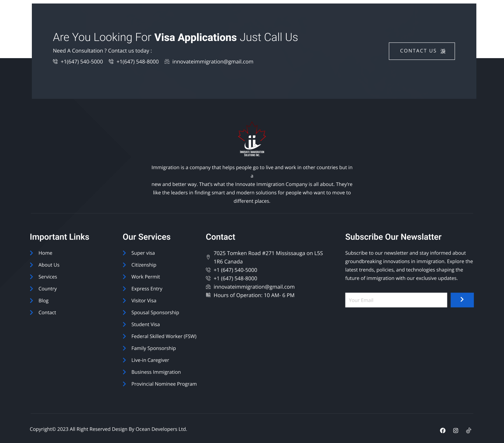Image resolution: width=504 pixels, height=443 pixels.
Task: Go to Services footer link
Action: [x=48, y=277]
